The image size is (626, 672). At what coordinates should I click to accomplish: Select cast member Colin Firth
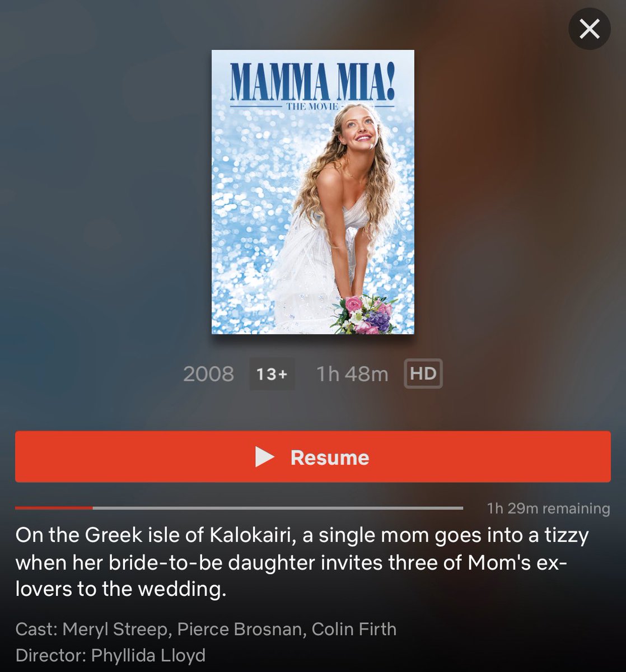pos(354,629)
